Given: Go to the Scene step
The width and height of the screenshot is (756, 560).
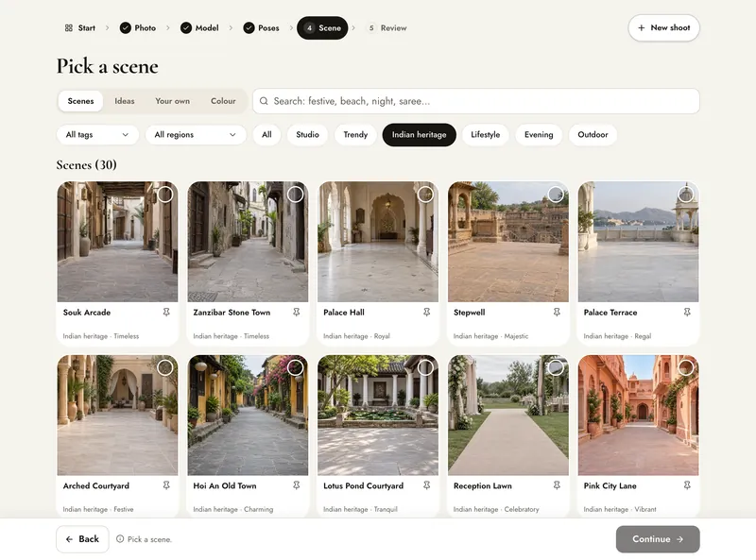Looking at the screenshot, I should [x=322, y=28].
